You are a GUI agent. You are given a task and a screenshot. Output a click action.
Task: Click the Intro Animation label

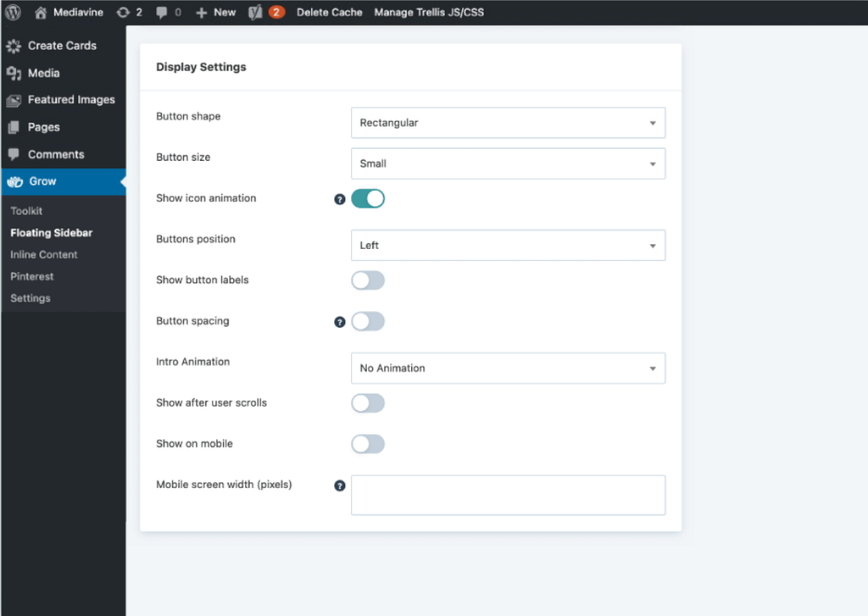(x=192, y=362)
